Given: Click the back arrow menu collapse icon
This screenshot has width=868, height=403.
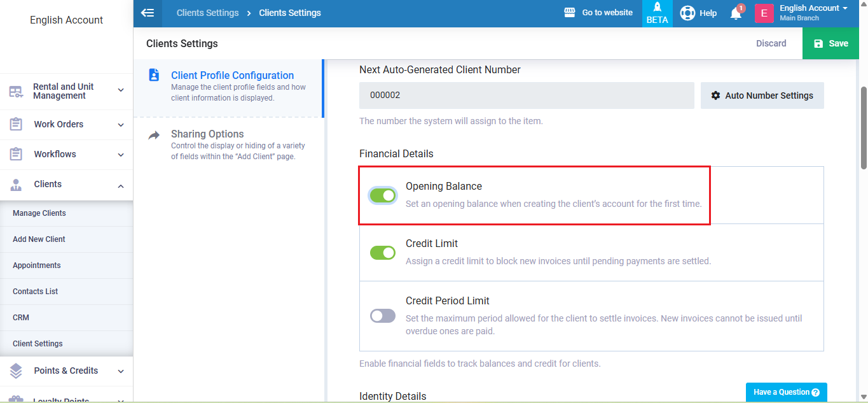Looking at the screenshot, I should point(148,13).
